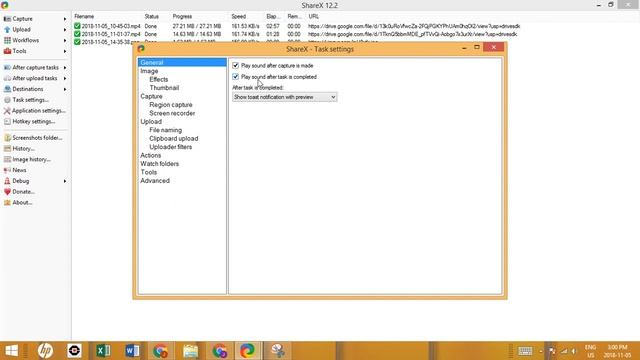Toggle Play sound after task is completed
640x360 pixels.
tap(236, 77)
